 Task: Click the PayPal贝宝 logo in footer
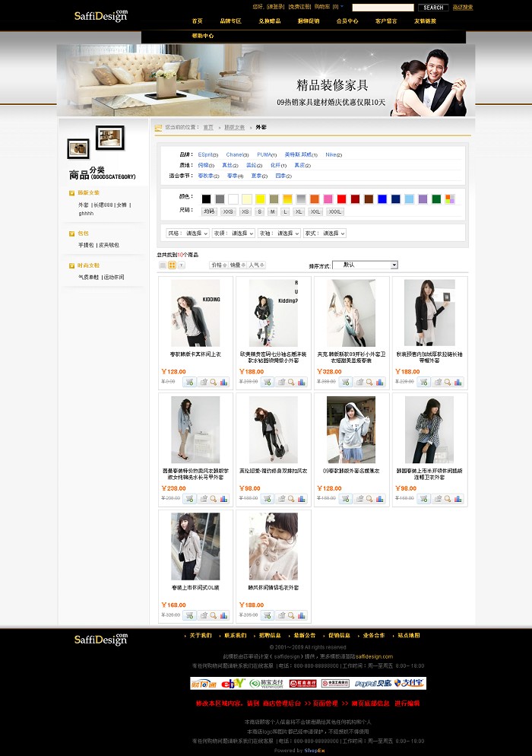click(373, 683)
